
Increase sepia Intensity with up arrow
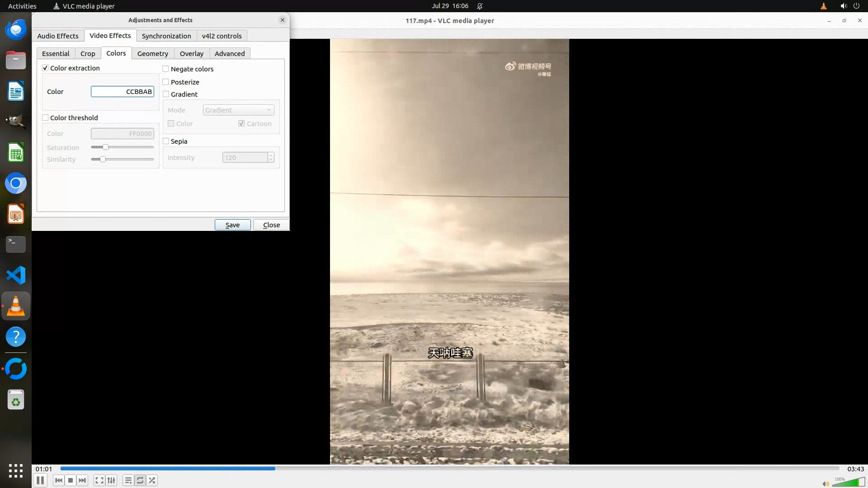(x=271, y=155)
